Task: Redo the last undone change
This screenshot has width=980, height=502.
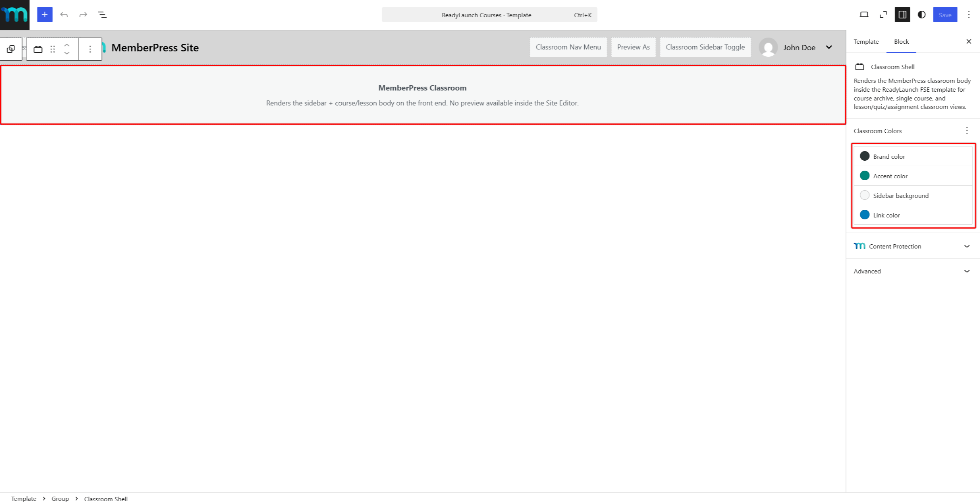Action: point(83,15)
